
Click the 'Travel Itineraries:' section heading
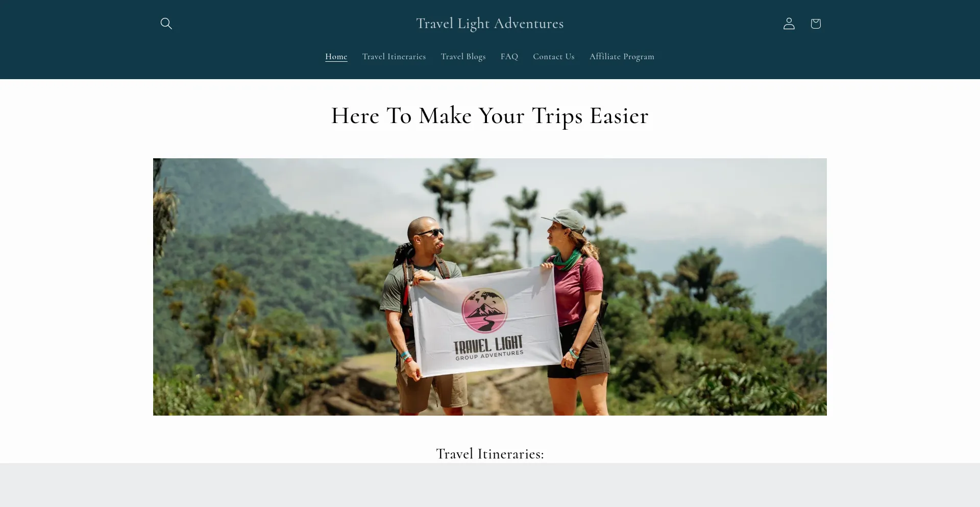(489, 453)
